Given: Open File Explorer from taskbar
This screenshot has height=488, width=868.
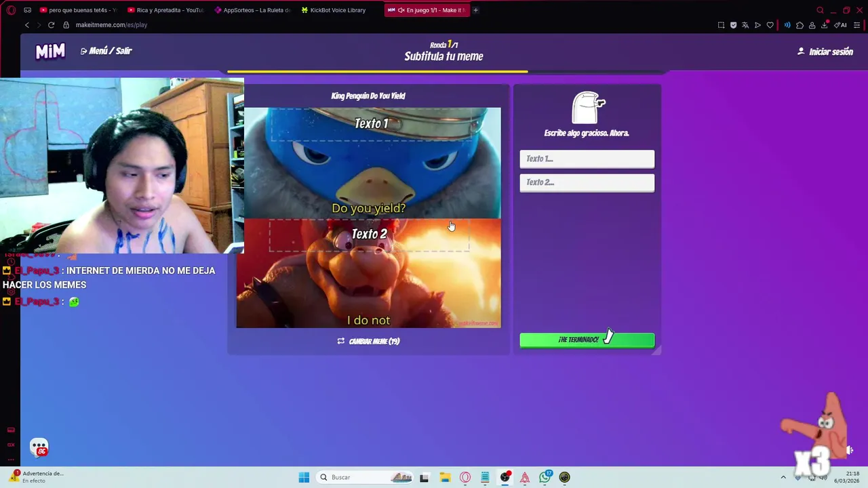Looking at the screenshot, I should (x=445, y=477).
